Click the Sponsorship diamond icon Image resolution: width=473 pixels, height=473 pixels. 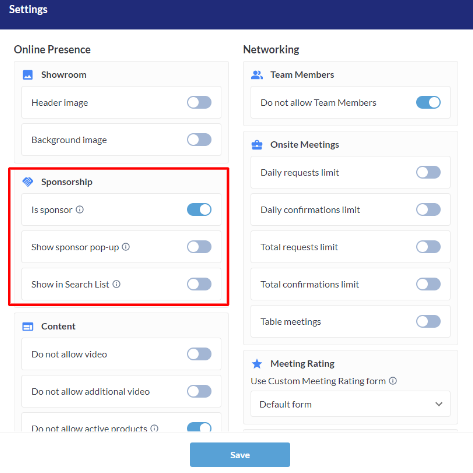pos(28,182)
